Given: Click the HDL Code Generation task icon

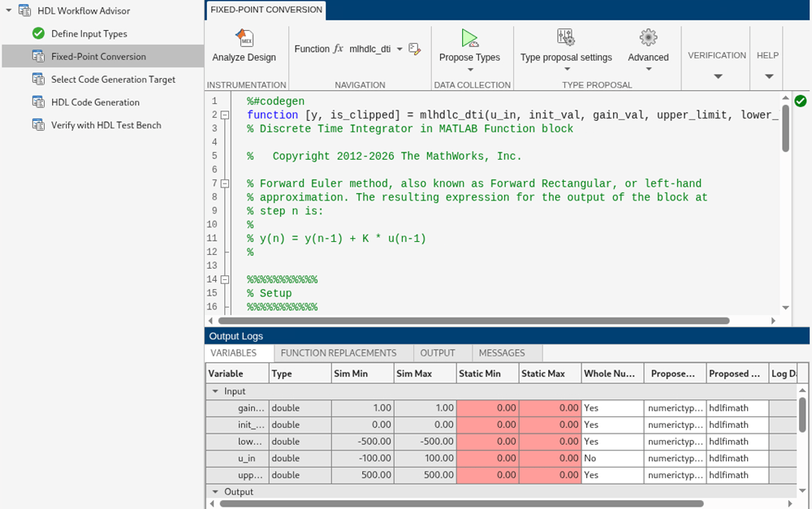Looking at the screenshot, I should point(38,102).
